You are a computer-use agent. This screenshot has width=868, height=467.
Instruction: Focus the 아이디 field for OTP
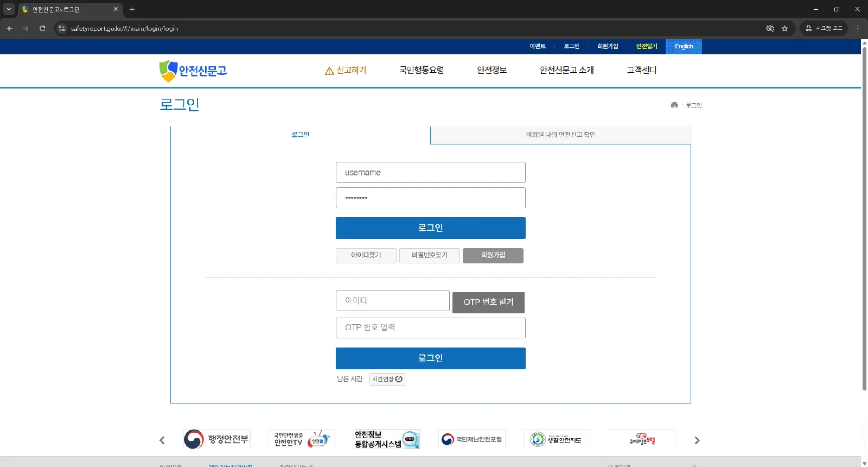pos(393,301)
